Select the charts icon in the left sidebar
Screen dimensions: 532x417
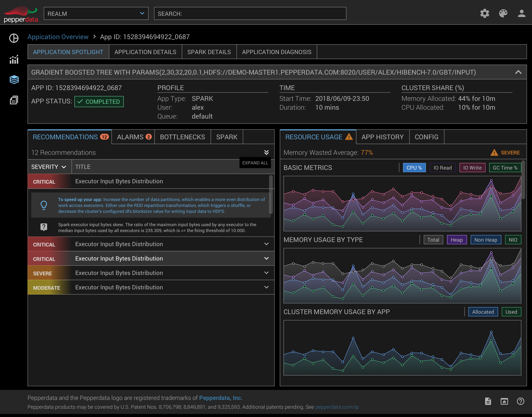[x=14, y=60]
